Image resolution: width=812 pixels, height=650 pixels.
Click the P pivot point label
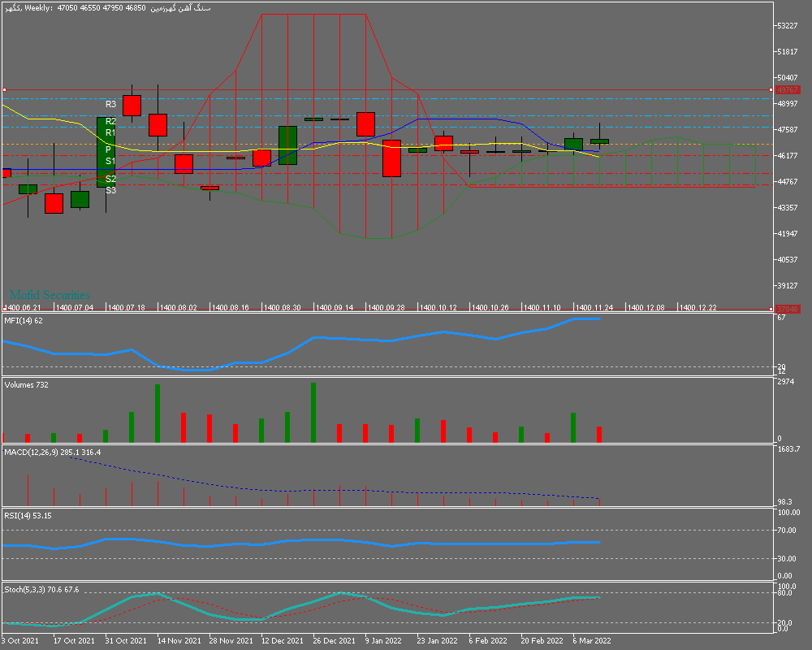[x=108, y=149]
